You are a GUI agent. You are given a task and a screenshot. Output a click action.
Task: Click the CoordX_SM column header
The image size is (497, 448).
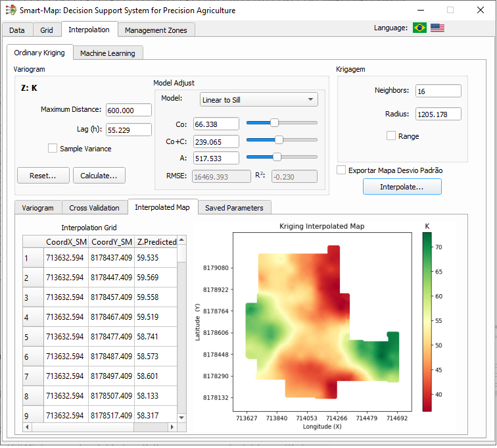click(x=66, y=242)
